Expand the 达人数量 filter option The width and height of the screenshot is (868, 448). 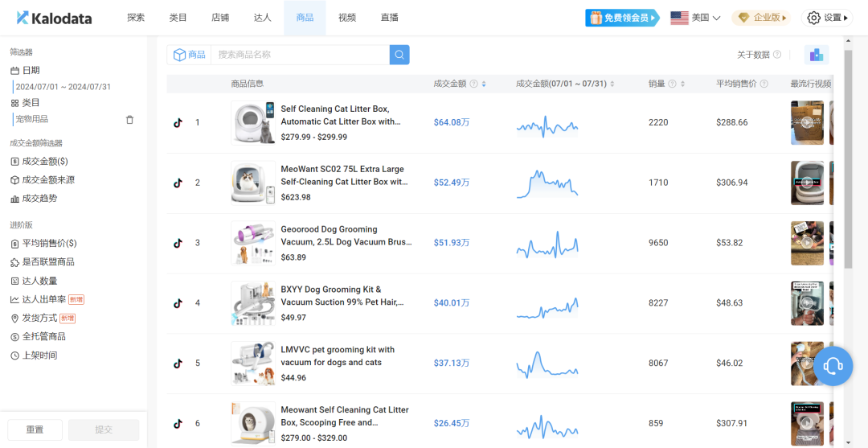point(39,281)
